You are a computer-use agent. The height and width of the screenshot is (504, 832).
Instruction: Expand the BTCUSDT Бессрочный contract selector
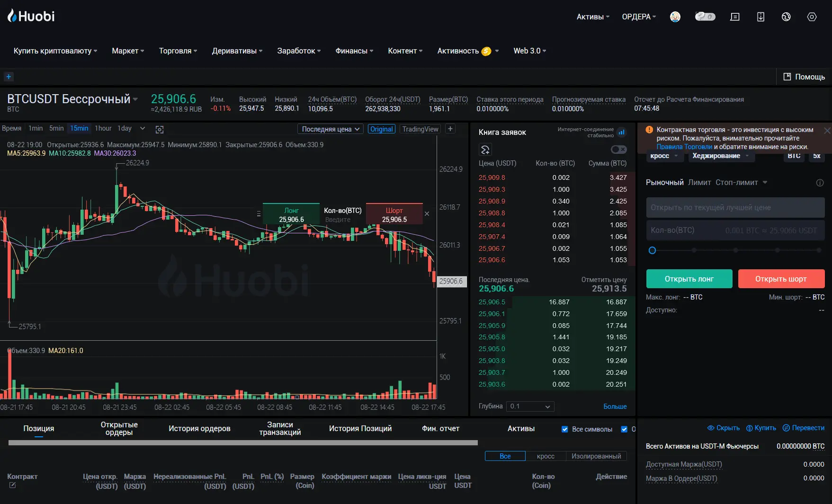click(135, 99)
